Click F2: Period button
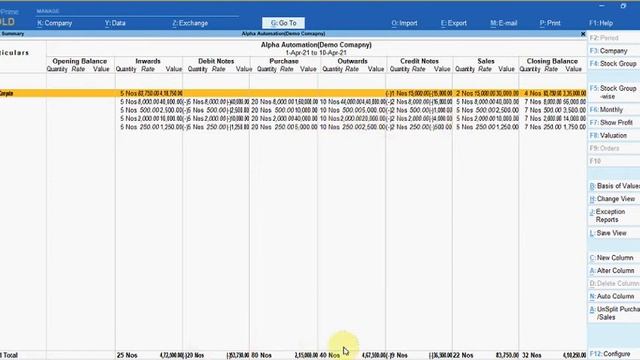 click(x=613, y=38)
